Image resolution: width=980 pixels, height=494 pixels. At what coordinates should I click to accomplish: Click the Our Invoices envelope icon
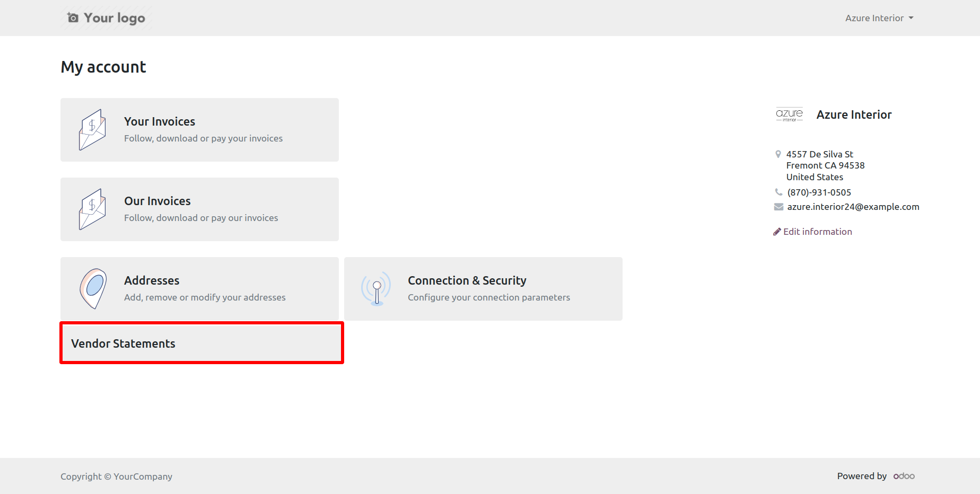tap(92, 209)
